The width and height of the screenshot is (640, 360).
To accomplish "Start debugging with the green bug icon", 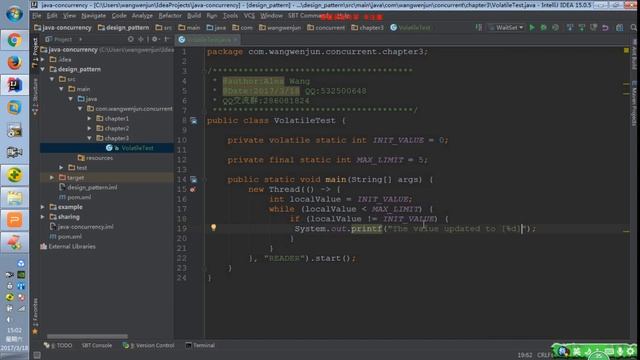I will pyautogui.click(x=544, y=27).
